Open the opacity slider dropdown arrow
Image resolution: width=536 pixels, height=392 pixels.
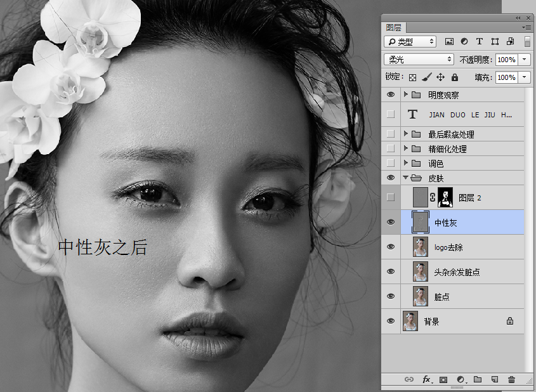(525, 60)
